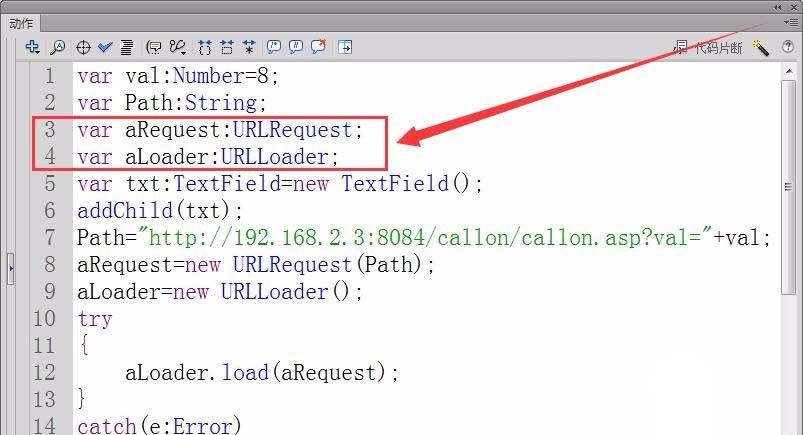Click the collapse selection icon
Image resolution: width=803 pixels, height=435 pixels.
click(227, 47)
